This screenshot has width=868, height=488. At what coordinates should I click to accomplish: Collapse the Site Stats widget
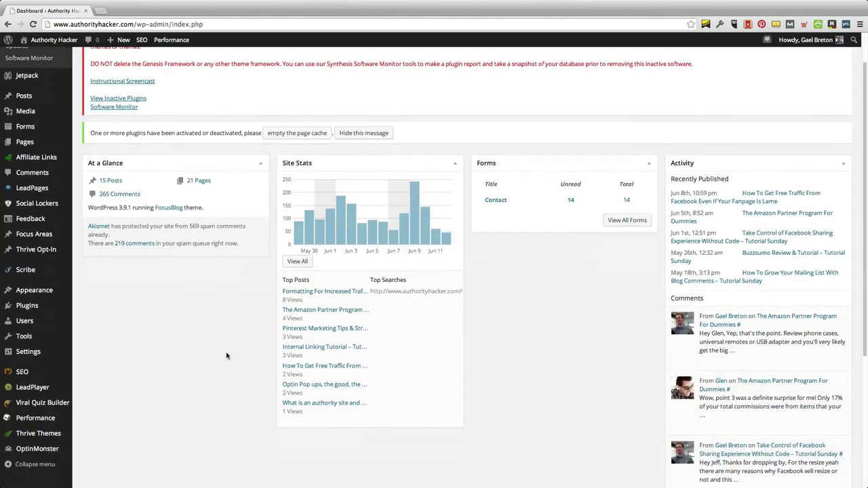pyautogui.click(x=455, y=163)
